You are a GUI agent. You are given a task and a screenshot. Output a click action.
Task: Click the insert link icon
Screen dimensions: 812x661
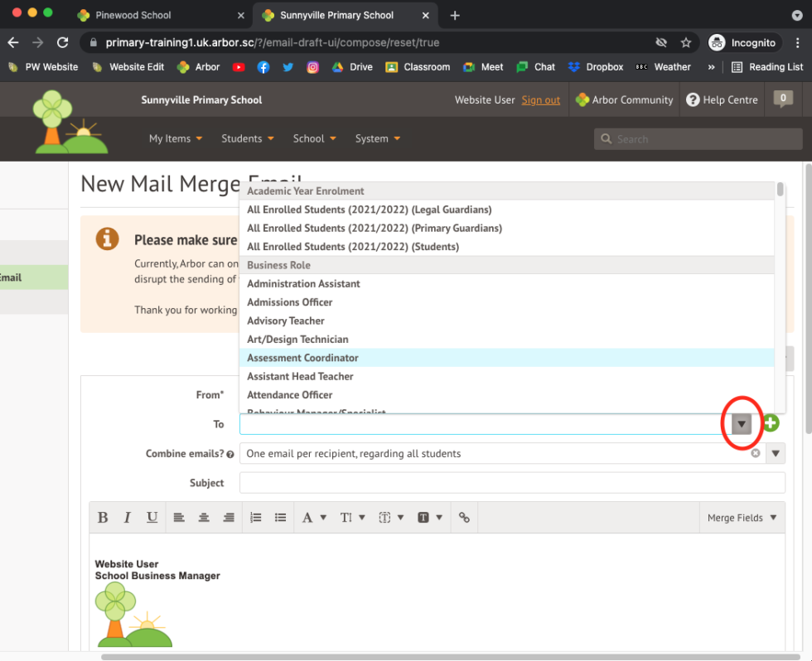point(464,518)
